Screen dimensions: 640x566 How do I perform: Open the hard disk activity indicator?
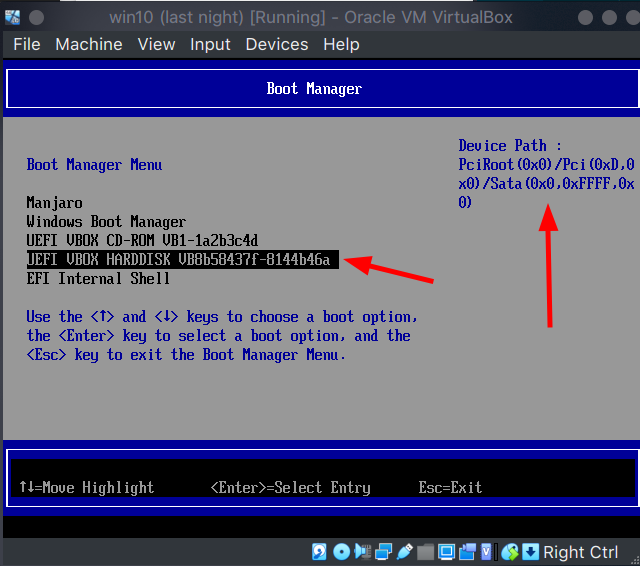[x=319, y=552]
